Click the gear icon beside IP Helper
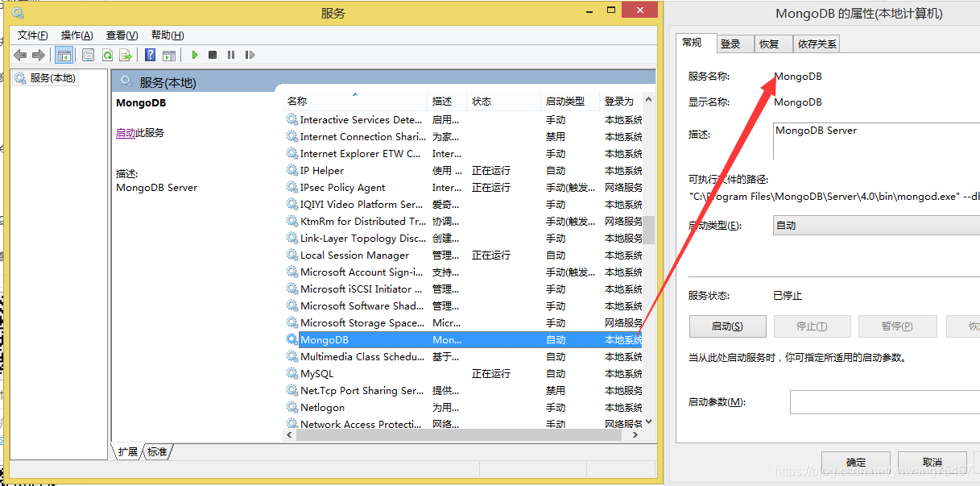 [x=292, y=170]
